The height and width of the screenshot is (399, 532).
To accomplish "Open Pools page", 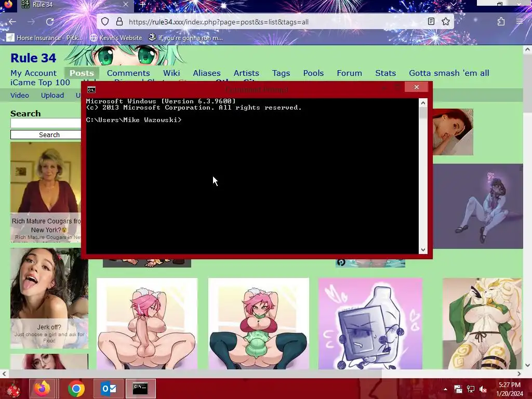I will 313,73.
